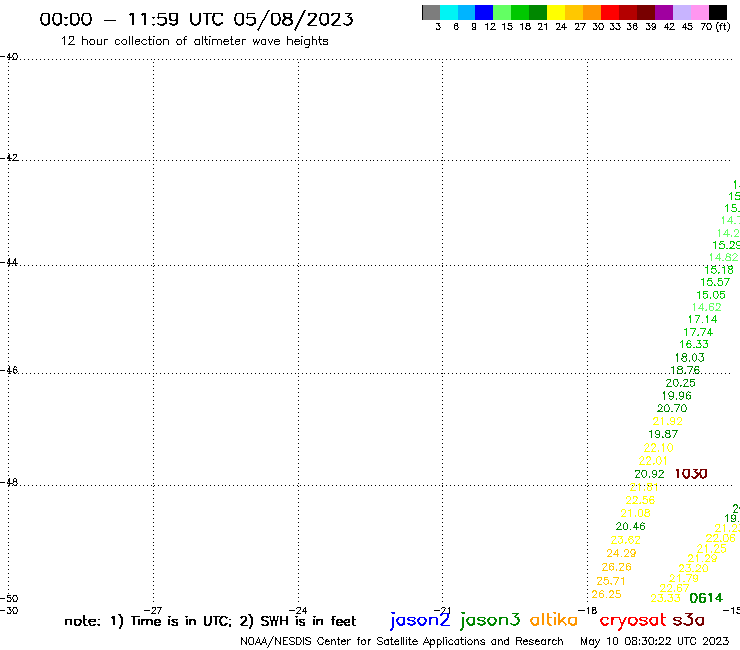The height and width of the screenshot is (650, 740).
Task: Click the lightest green legend swatch
Action: 502,12
